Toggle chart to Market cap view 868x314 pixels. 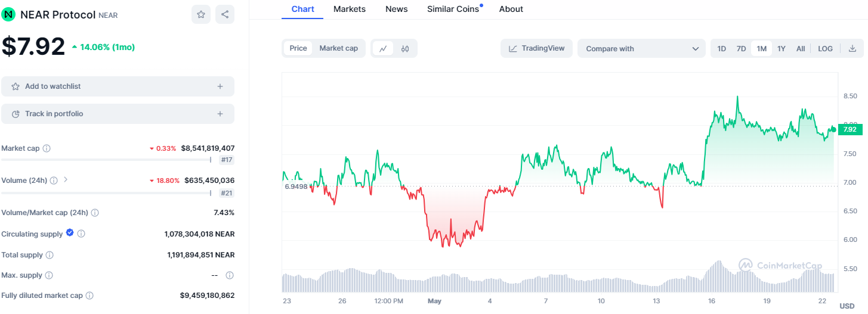tap(338, 48)
